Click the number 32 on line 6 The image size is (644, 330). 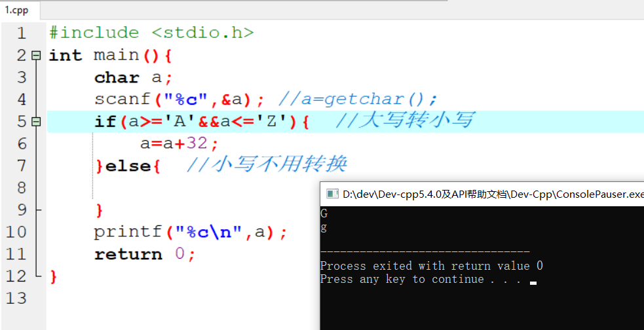click(197, 143)
